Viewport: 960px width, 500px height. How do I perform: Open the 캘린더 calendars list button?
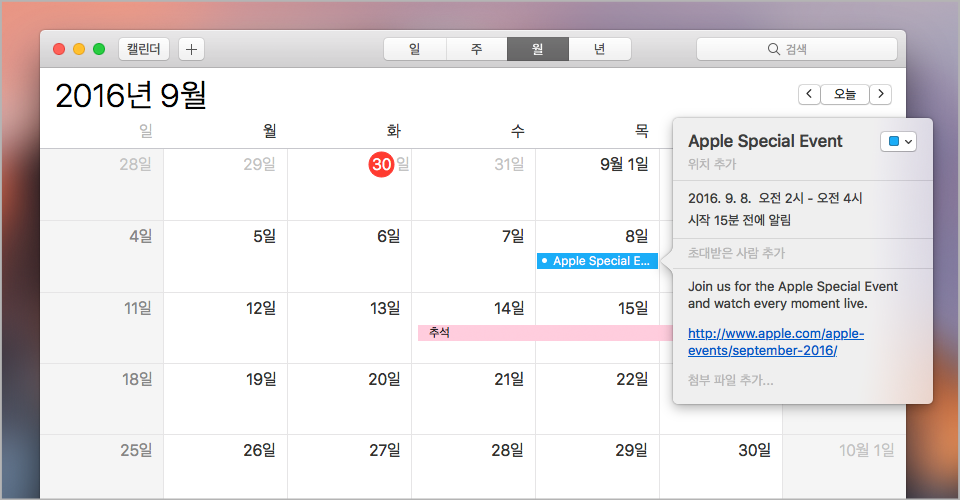(x=143, y=49)
